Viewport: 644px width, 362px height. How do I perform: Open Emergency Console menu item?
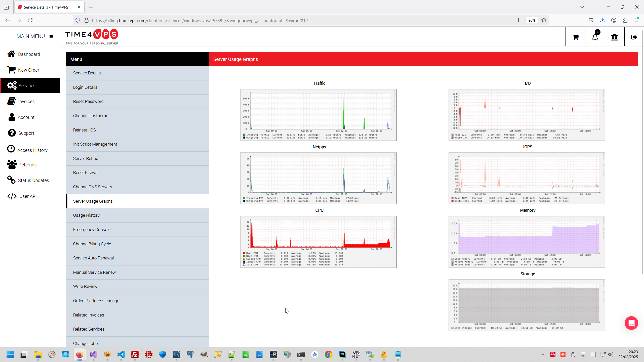tap(92, 230)
